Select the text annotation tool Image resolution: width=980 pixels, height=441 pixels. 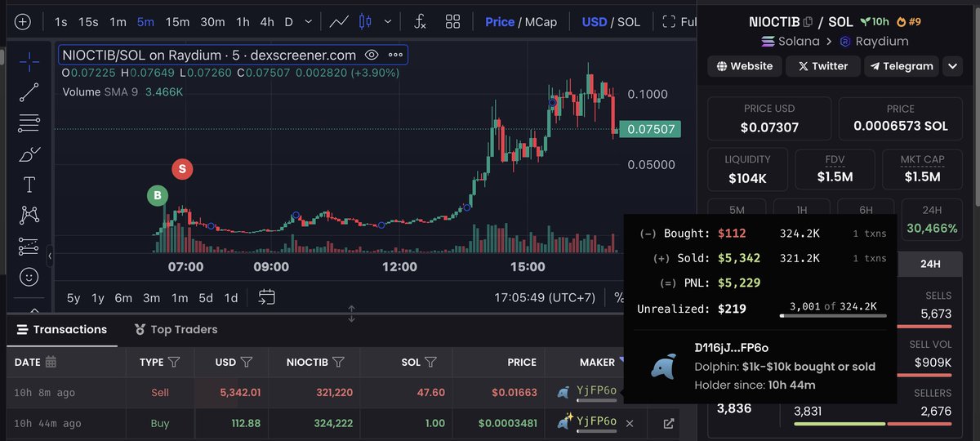[x=29, y=185]
